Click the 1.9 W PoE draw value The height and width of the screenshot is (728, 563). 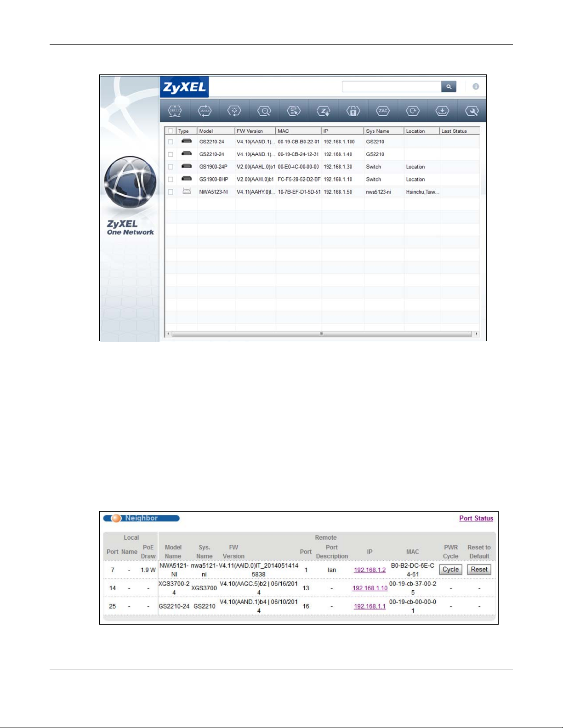click(148, 570)
